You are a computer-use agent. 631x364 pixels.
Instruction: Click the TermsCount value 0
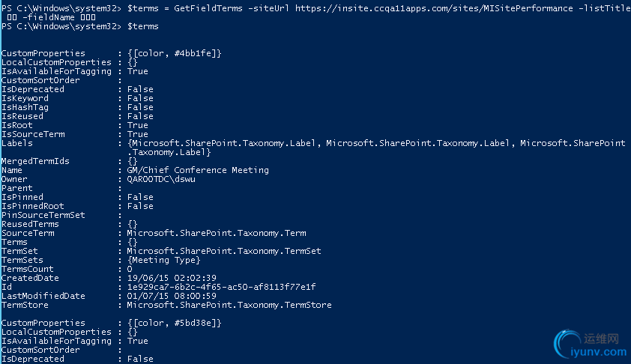pyautogui.click(x=130, y=269)
